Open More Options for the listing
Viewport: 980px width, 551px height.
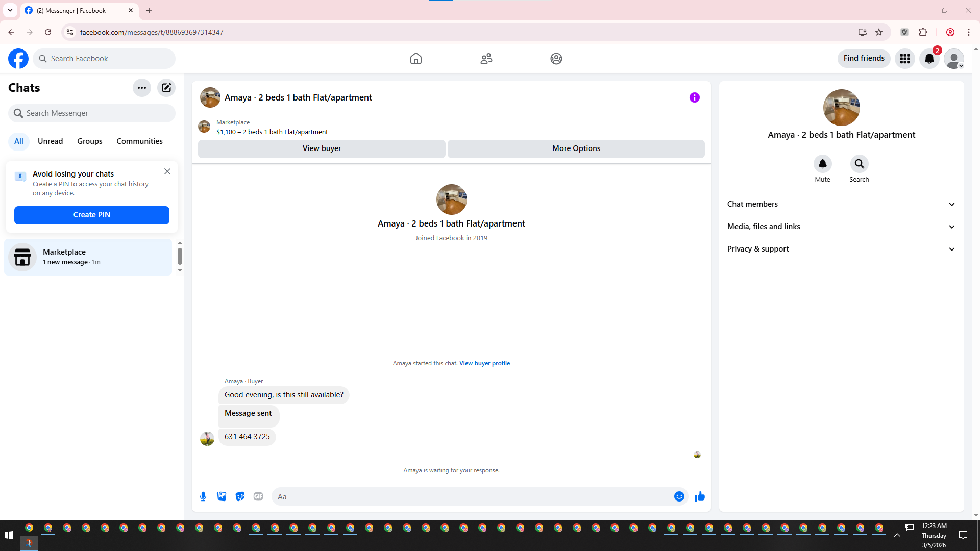tap(576, 148)
